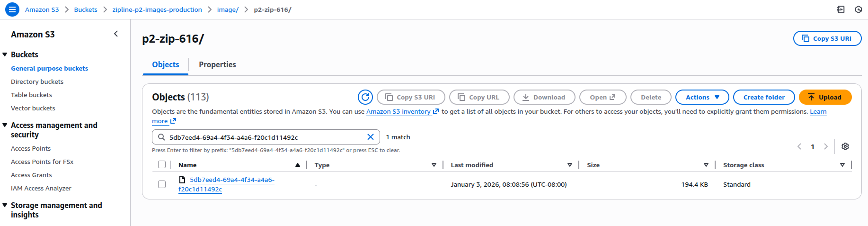The height and width of the screenshot is (226, 868).
Task: Click the Download button
Action: point(544,97)
